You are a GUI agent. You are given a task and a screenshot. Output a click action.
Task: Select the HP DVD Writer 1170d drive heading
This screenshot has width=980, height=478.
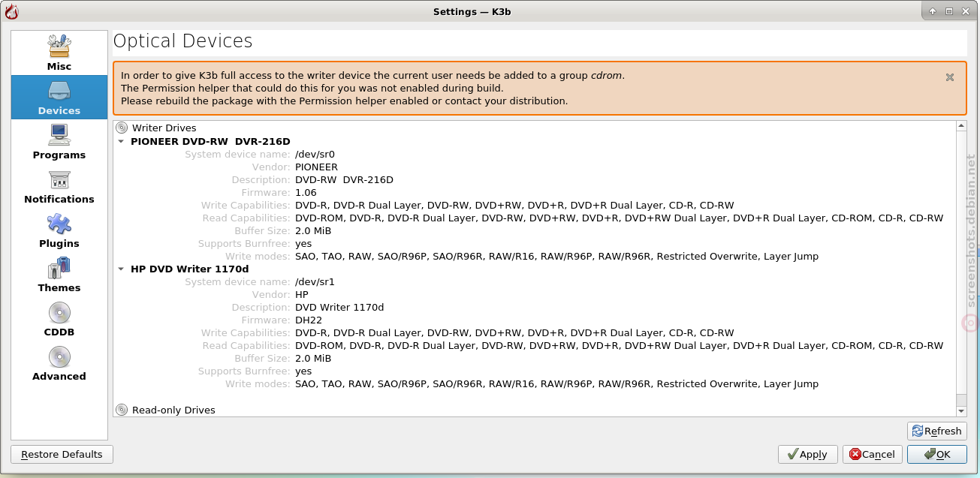coord(189,269)
